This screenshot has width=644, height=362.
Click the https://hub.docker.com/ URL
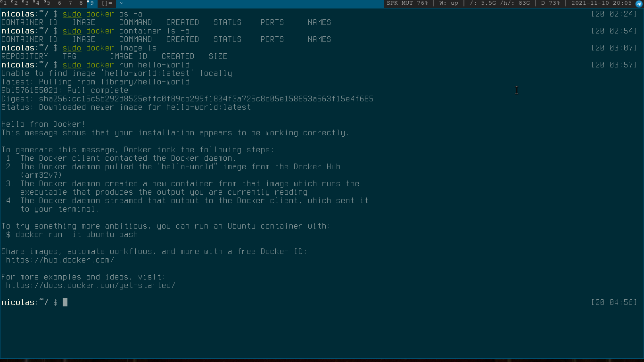[x=60, y=260]
